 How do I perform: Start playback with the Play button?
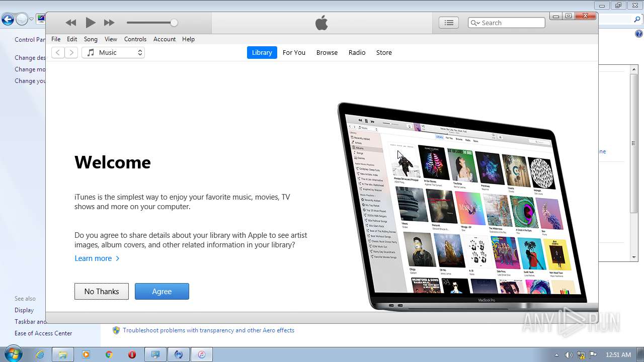pyautogui.click(x=91, y=23)
